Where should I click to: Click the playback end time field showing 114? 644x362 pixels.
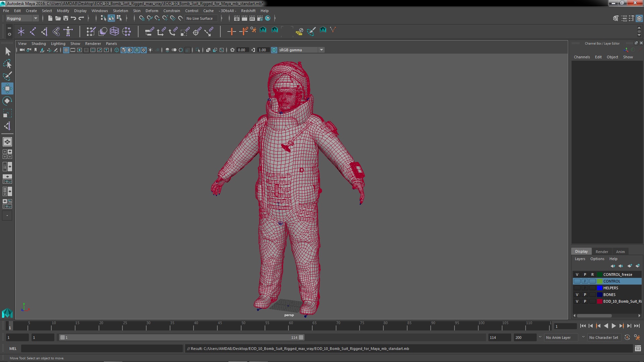pos(499,338)
